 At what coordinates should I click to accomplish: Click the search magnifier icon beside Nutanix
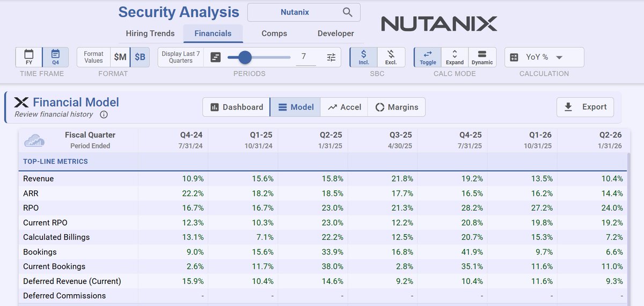click(348, 12)
